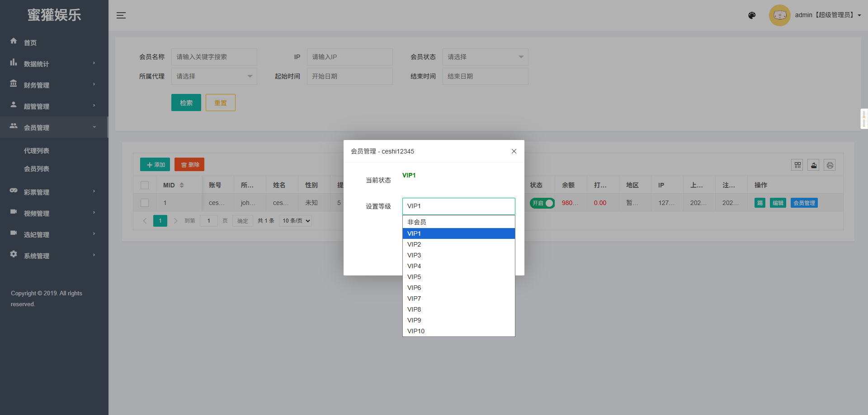
Task: Open the 首页 home icon in sidebar
Action: 14,41
